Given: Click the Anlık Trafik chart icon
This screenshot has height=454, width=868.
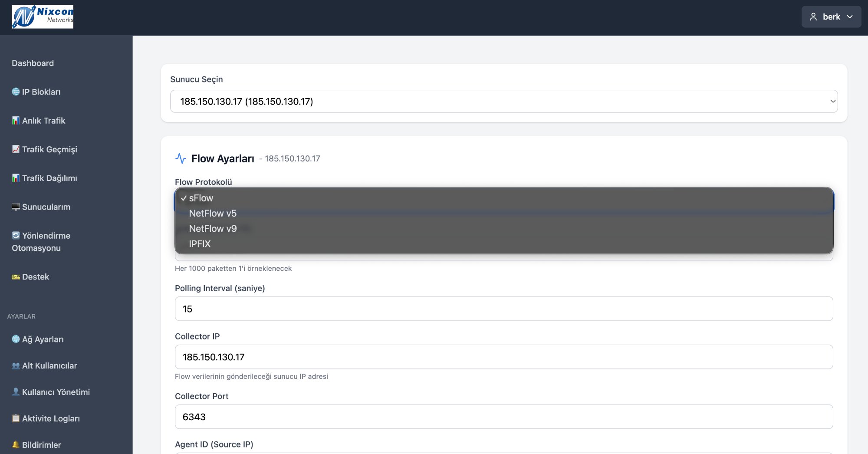Looking at the screenshot, I should (x=16, y=120).
